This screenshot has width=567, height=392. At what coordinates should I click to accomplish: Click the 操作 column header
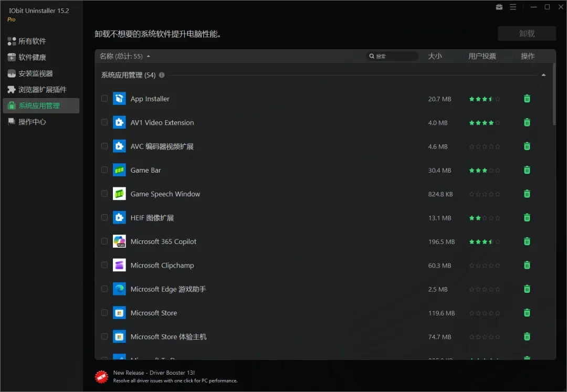point(528,56)
